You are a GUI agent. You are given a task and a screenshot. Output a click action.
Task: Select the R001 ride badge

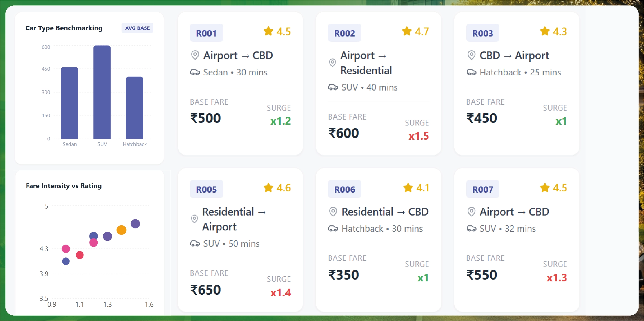pos(206,33)
